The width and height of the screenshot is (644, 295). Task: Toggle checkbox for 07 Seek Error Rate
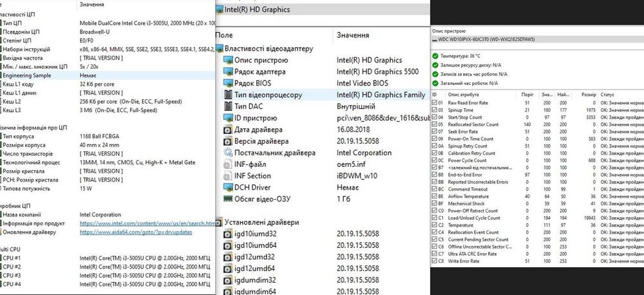pyautogui.click(x=435, y=131)
